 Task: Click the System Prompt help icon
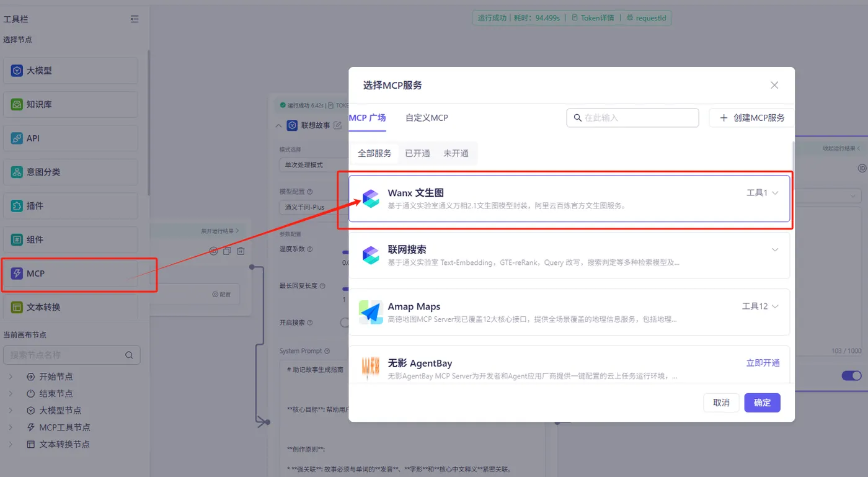pos(327,351)
